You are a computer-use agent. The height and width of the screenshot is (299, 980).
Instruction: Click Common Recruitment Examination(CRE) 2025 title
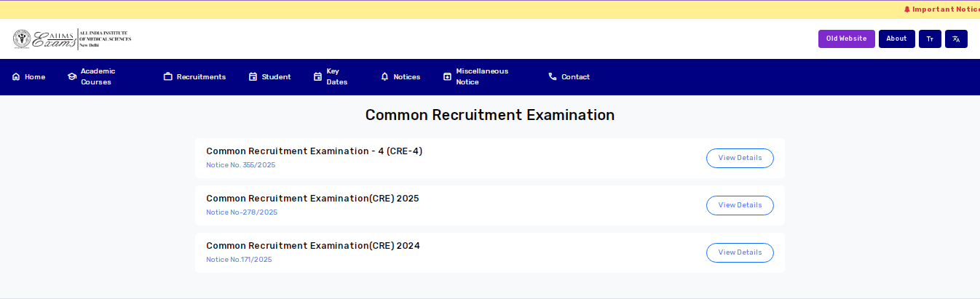tap(312, 199)
